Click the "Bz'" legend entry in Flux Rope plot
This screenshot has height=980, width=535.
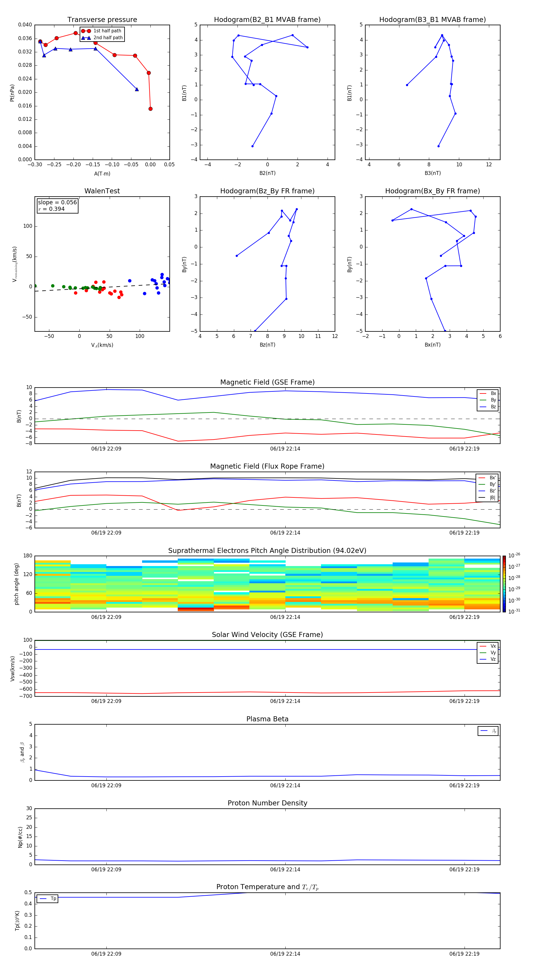coord(487,491)
